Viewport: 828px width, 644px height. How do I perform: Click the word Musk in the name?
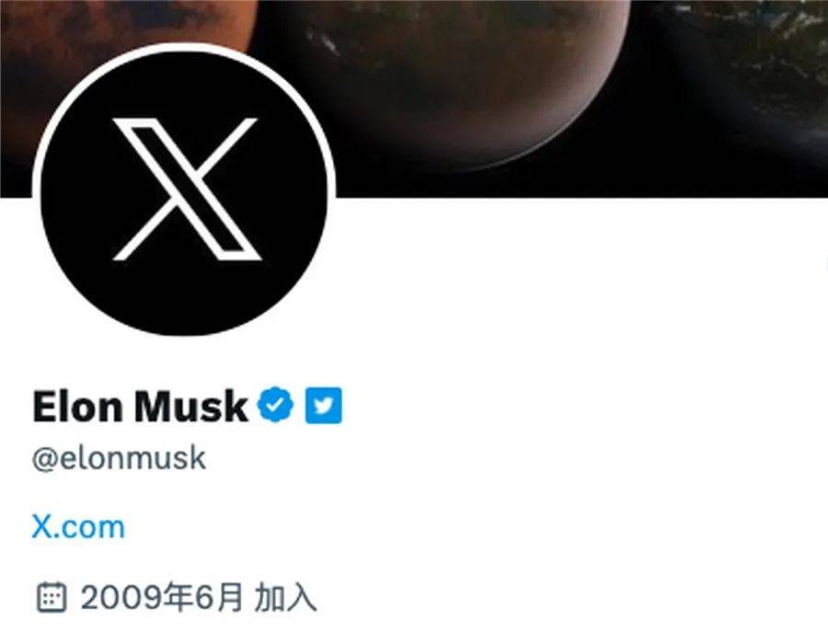190,406
